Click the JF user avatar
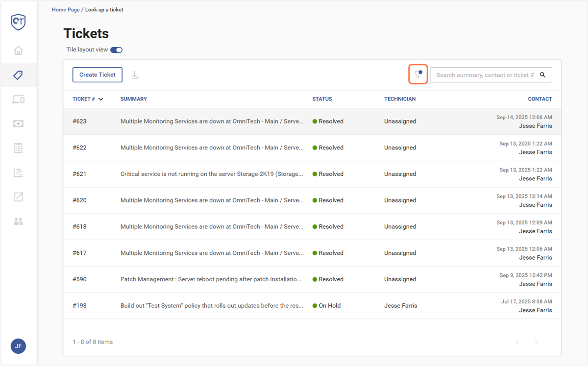 pyautogui.click(x=18, y=346)
